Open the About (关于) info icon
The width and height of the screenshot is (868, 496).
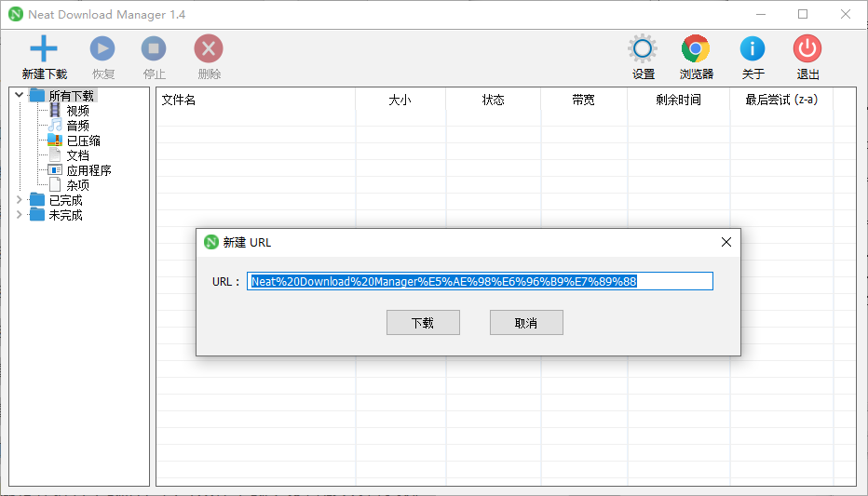[x=753, y=49]
